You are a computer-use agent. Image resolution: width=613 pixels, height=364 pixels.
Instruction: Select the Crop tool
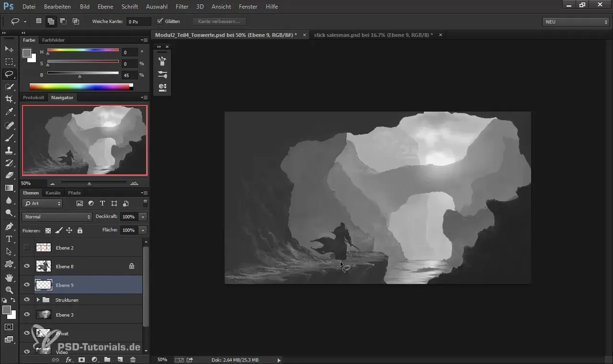(x=9, y=99)
